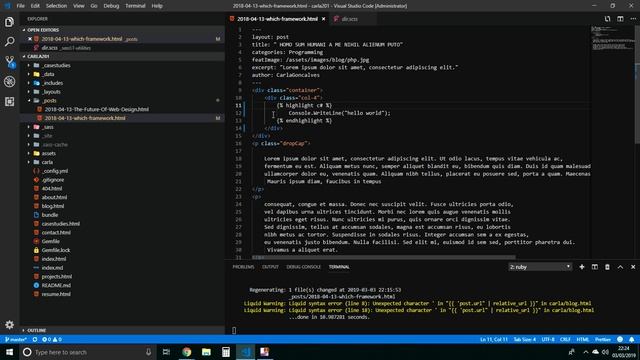
Task: Open the Terminal menu
Action: [135, 6]
